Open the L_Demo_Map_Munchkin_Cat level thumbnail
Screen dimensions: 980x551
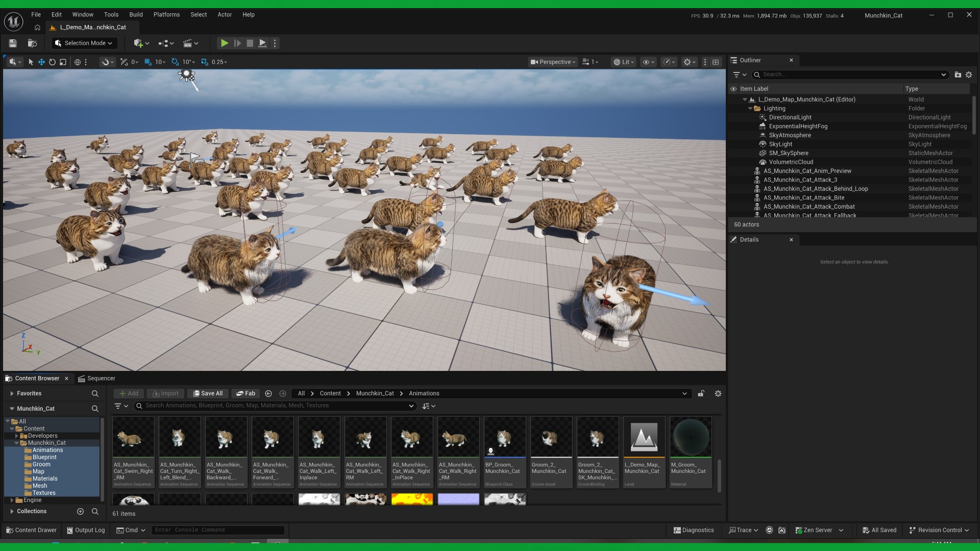[644, 437]
